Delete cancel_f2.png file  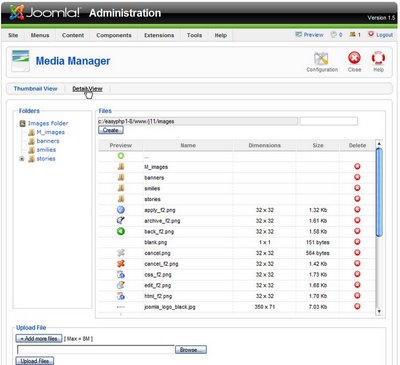pyautogui.click(x=357, y=263)
